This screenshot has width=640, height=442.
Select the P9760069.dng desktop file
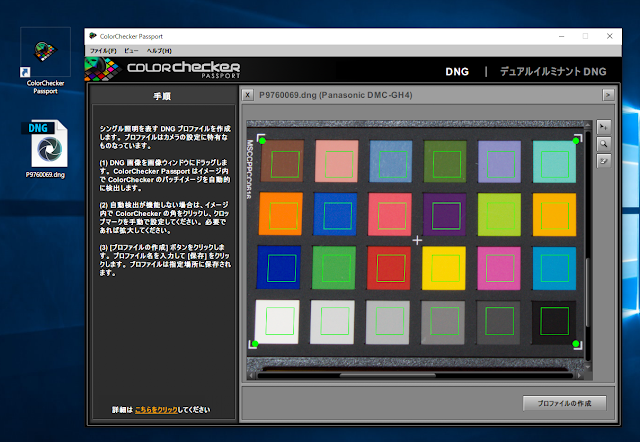point(45,149)
